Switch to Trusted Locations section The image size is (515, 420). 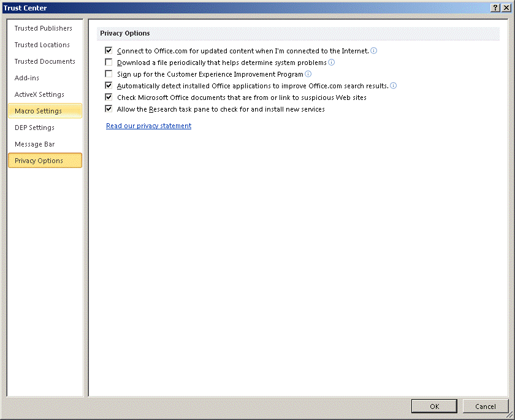click(x=42, y=45)
